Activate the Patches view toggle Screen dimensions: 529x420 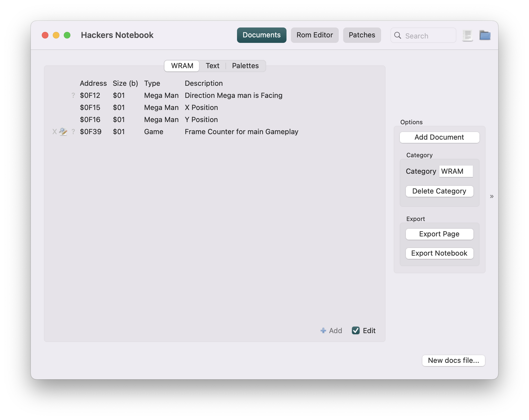click(x=362, y=35)
